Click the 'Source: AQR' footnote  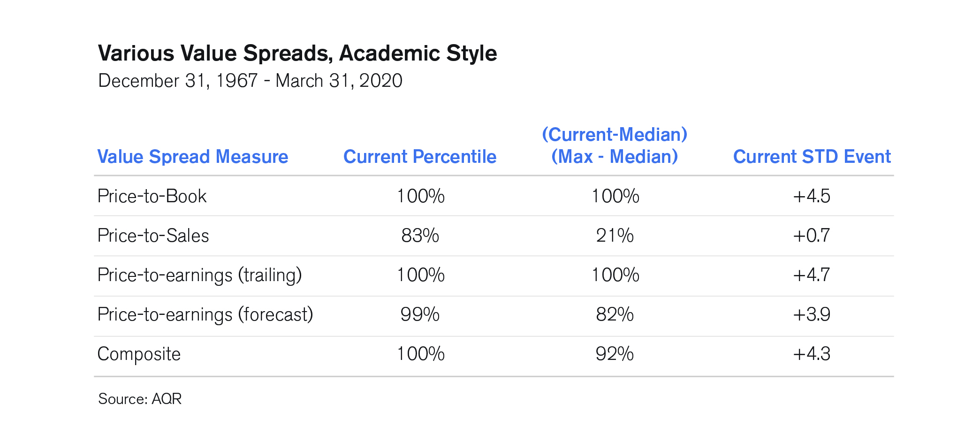tap(140, 399)
